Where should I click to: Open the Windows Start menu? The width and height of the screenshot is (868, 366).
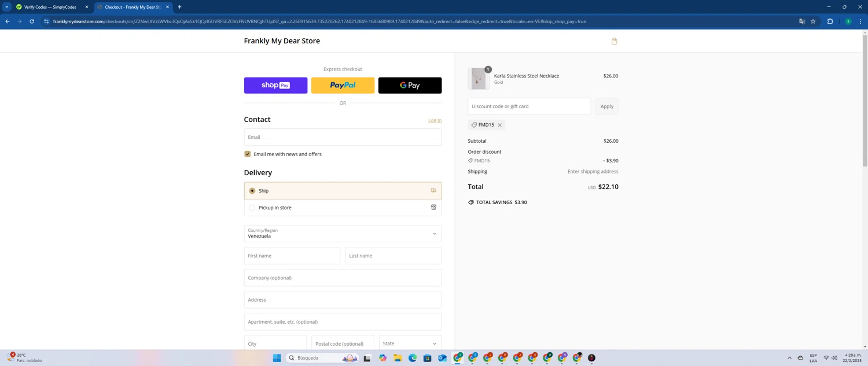click(x=277, y=358)
